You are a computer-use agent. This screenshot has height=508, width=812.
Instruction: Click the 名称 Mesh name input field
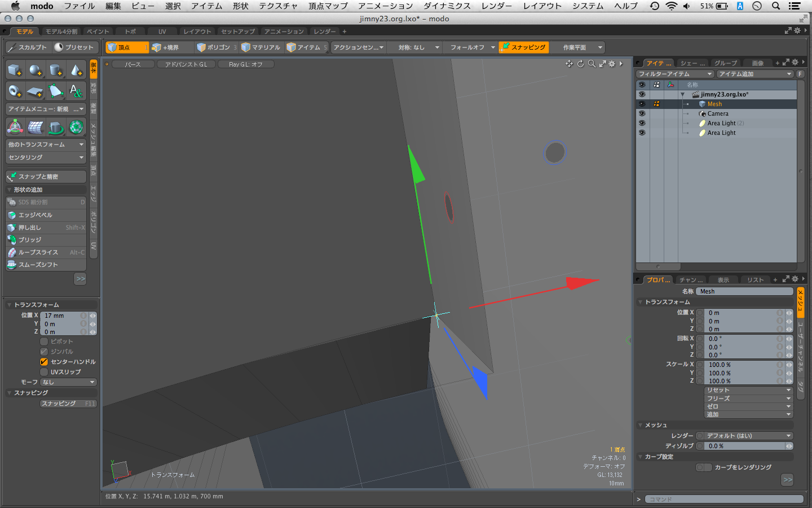click(x=745, y=291)
